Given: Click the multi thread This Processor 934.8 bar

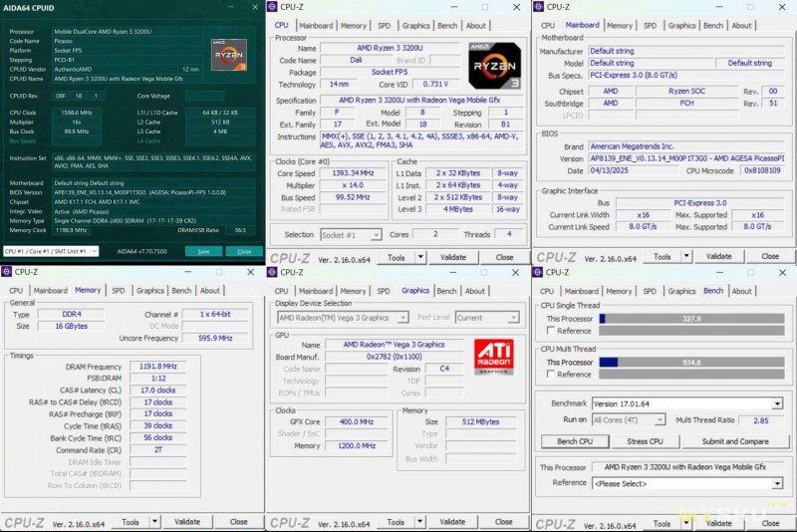Looking at the screenshot, I should pyautogui.click(x=691, y=363).
